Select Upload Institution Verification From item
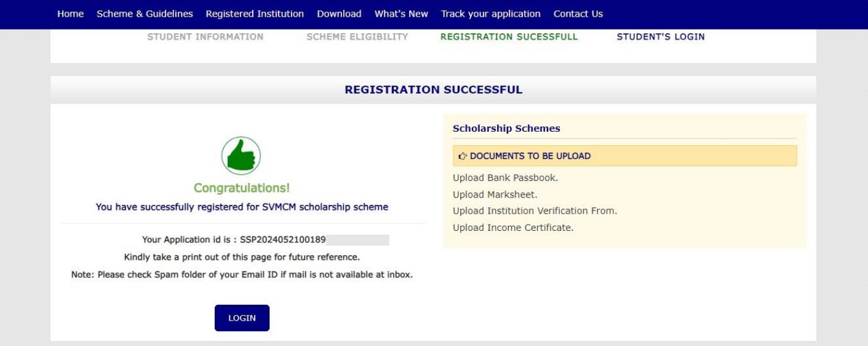Image resolution: width=868 pixels, height=346 pixels. click(x=535, y=211)
